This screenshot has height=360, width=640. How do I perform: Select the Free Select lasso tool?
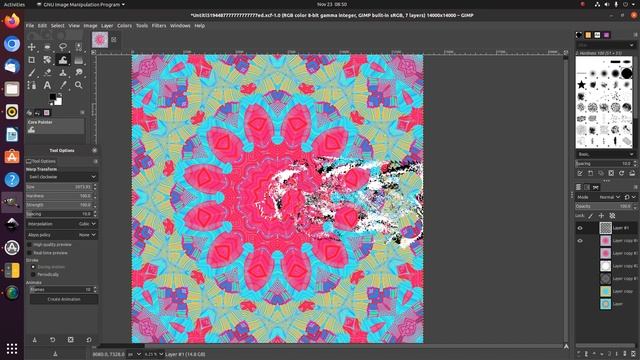click(63, 47)
